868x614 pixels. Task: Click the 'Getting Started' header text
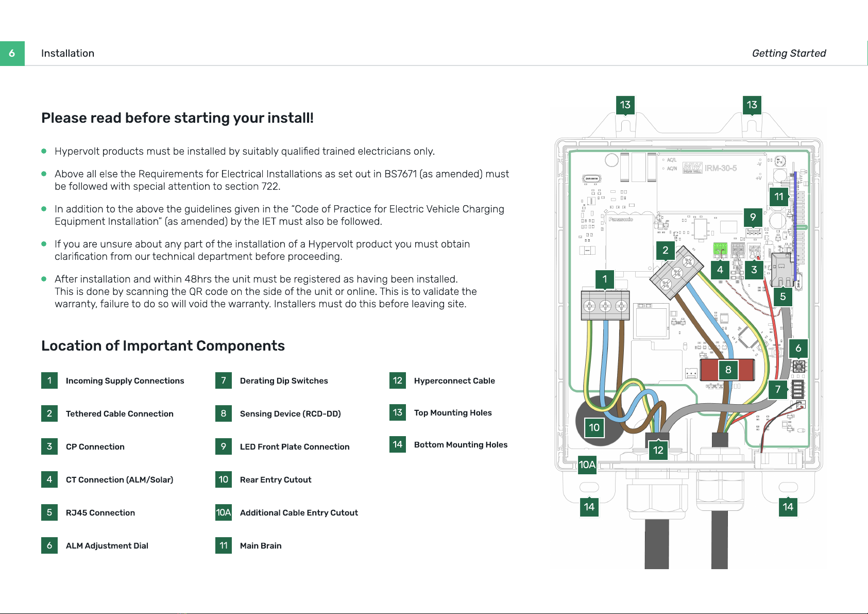789,53
